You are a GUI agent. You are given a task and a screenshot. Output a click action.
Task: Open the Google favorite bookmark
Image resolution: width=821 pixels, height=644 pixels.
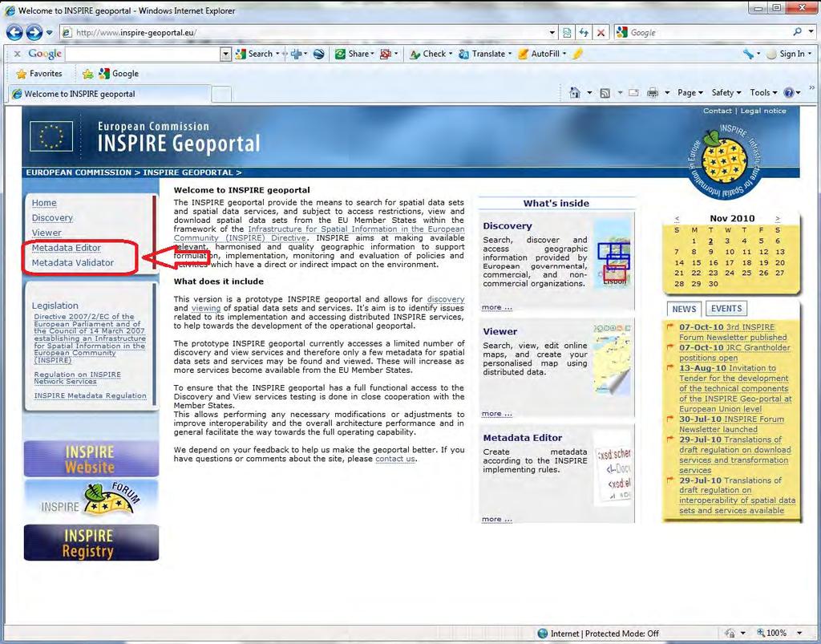(x=119, y=74)
